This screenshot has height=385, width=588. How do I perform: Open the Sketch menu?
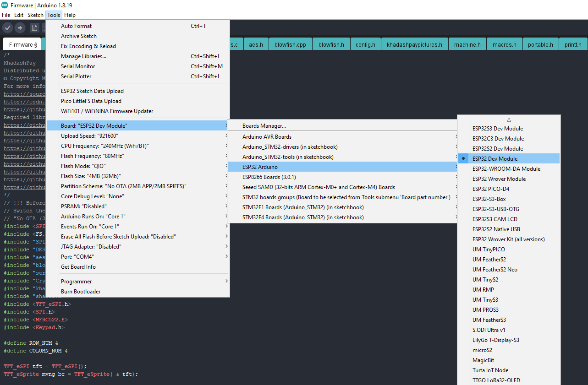35,15
